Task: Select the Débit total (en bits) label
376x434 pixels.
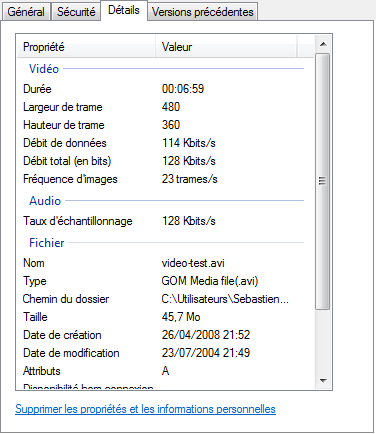Action: pos(67,161)
